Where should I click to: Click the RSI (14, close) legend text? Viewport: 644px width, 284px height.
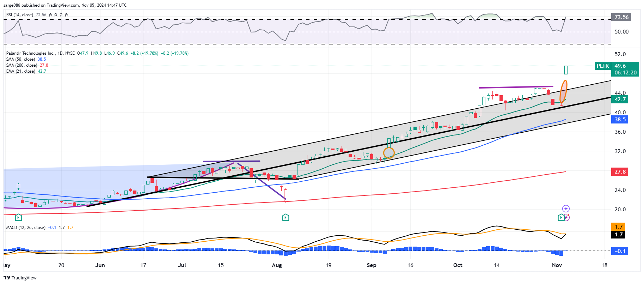(20, 15)
